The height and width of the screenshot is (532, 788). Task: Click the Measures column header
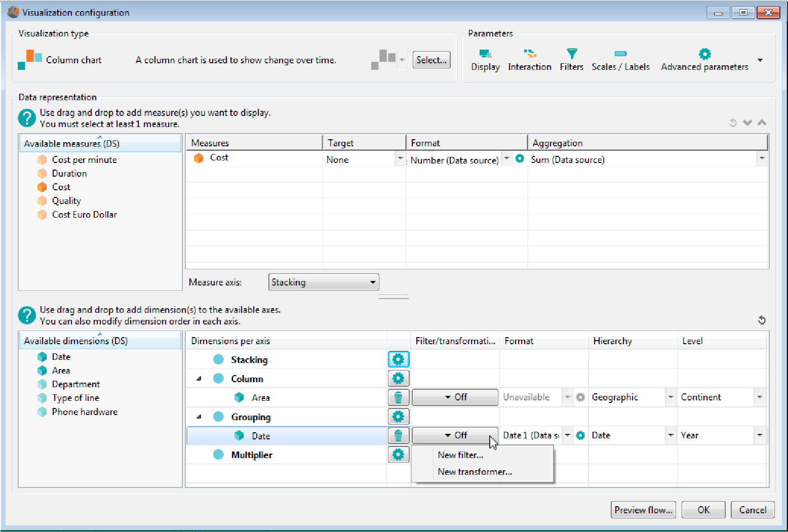click(254, 143)
